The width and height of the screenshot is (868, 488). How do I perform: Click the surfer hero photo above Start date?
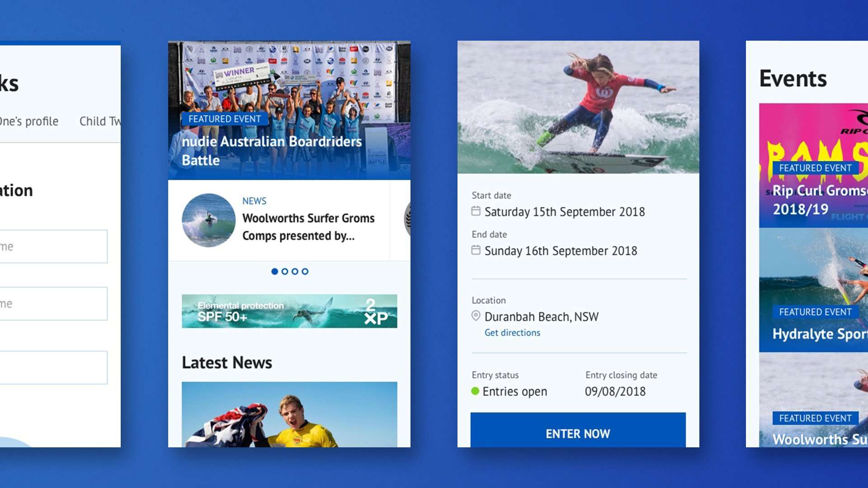578,107
